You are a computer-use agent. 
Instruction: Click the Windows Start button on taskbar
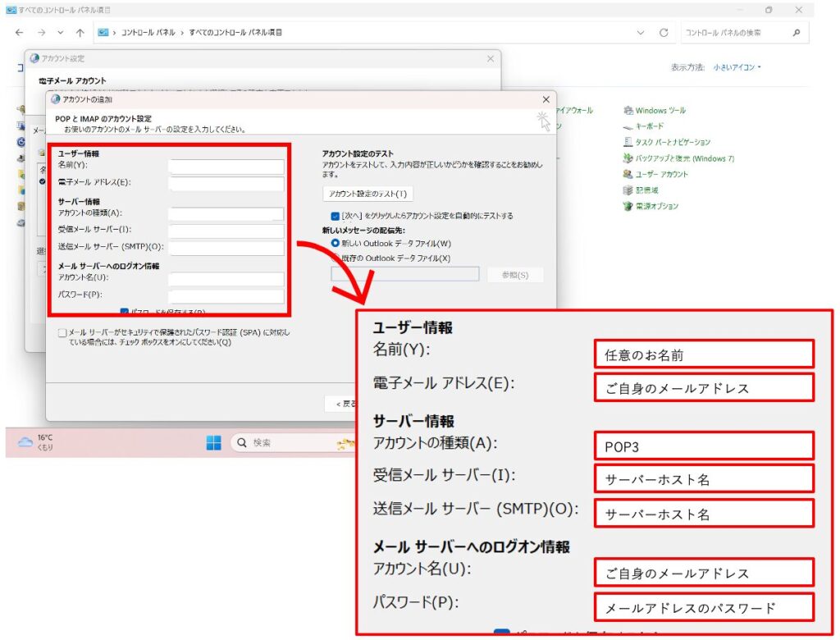coord(213,443)
